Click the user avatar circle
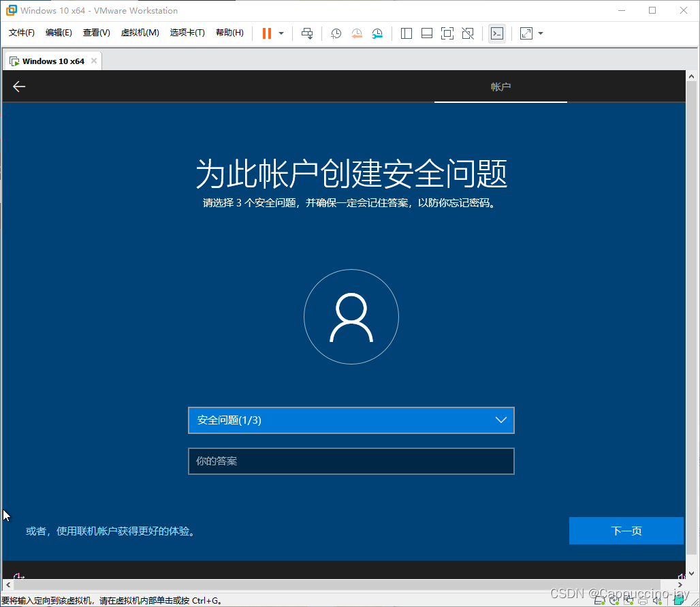This screenshot has width=700, height=607. (351, 317)
